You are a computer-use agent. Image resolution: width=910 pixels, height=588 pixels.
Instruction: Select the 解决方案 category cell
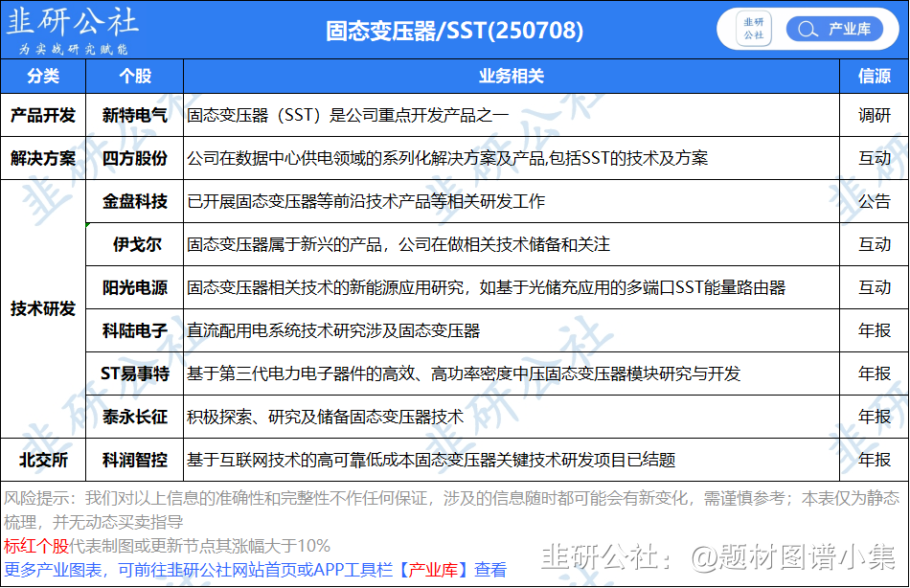pyautogui.click(x=43, y=158)
